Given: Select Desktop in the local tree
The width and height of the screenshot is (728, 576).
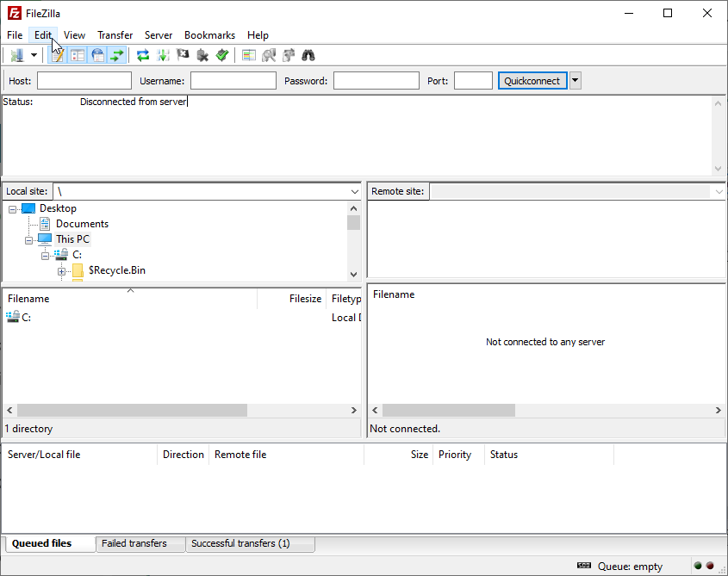Looking at the screenshot, I should (58, 208).
